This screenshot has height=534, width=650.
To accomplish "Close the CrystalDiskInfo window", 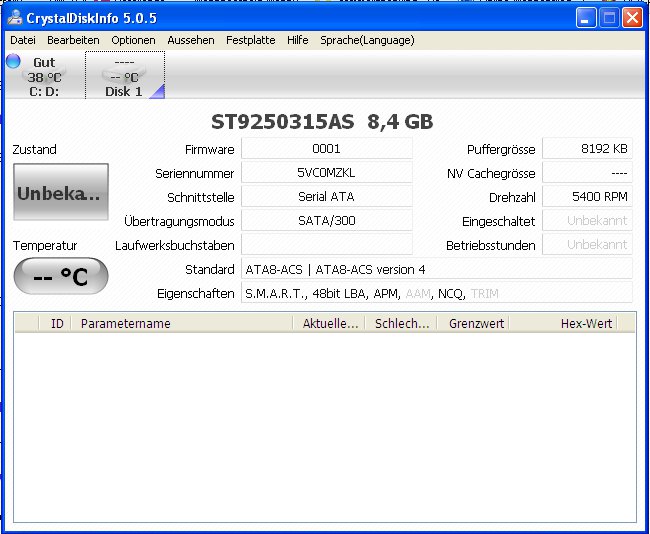I will [633, 18].
